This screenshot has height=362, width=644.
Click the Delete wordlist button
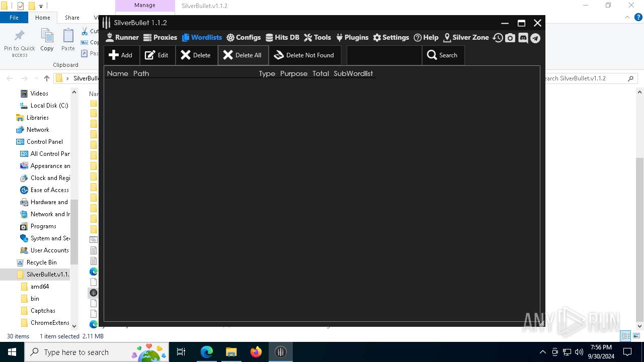(196, 55)
